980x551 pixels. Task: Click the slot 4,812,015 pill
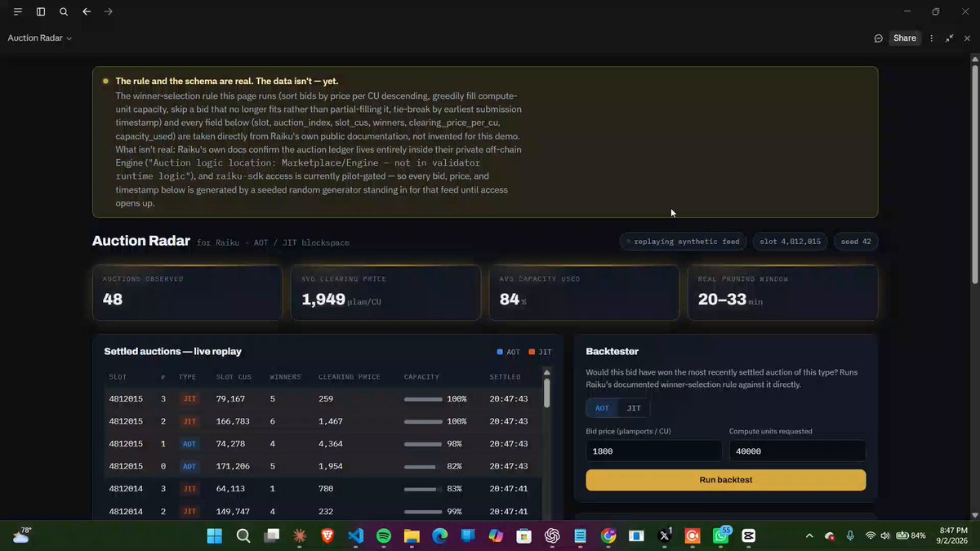[x=790, y=242]
